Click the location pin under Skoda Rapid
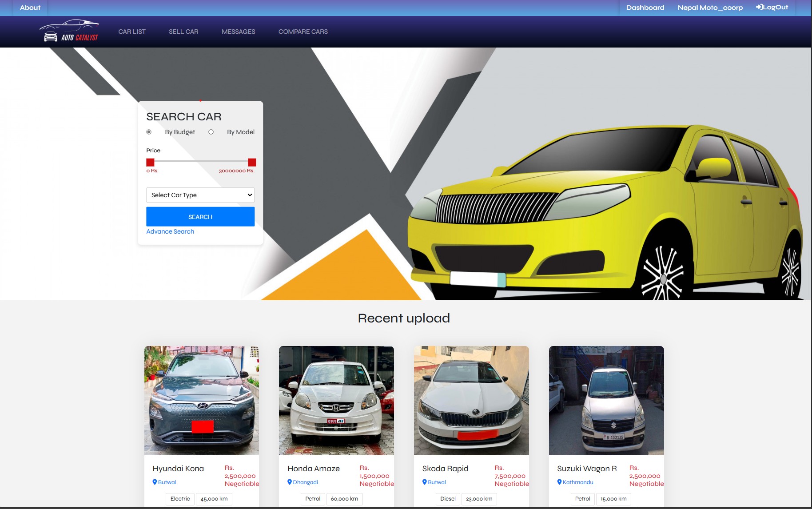 click(425, 482)
